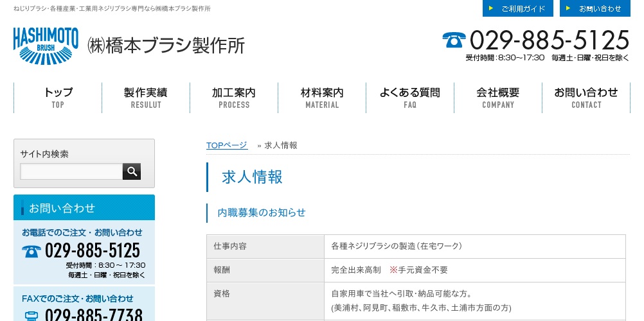Viewport: 644px width, 321px height.
Task: Click the TOPページ breadcrumb link
Action: click(x=226, y=145)
